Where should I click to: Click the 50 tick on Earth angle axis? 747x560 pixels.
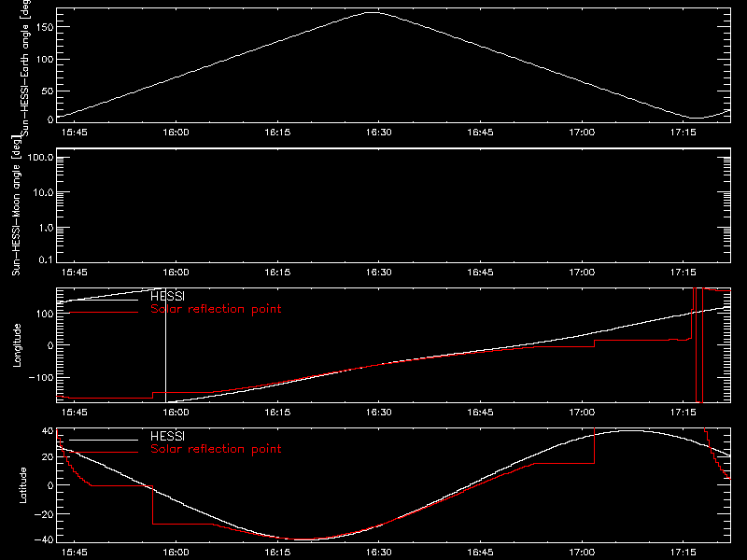coord(48,91)
